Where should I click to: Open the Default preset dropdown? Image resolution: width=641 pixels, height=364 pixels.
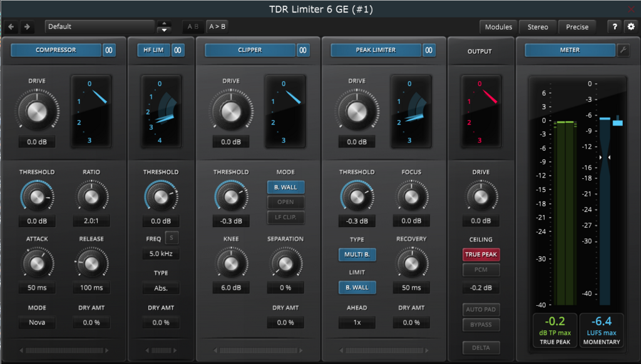coord(100,26)
